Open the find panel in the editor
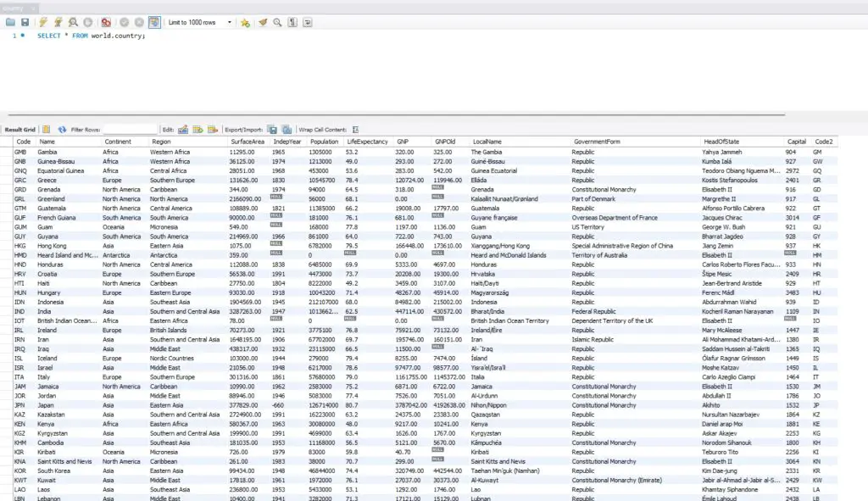The width and height of the screenshot is (868, 501). 277,22
